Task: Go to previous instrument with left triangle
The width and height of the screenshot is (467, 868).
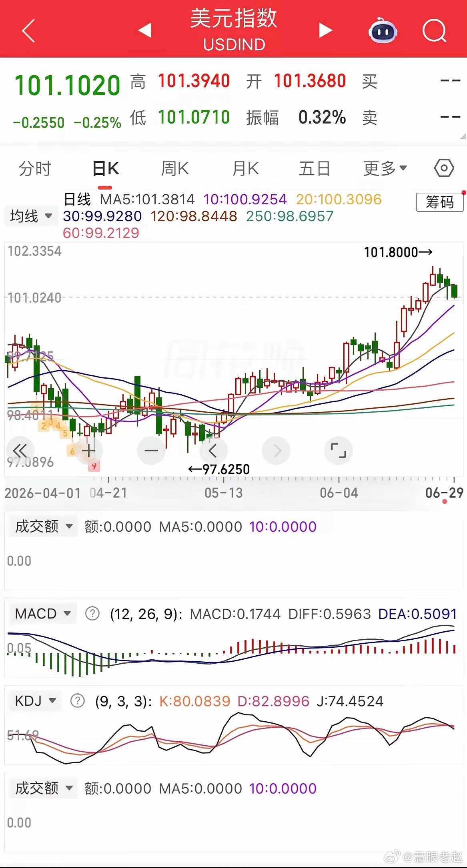Action: [145, 30]
